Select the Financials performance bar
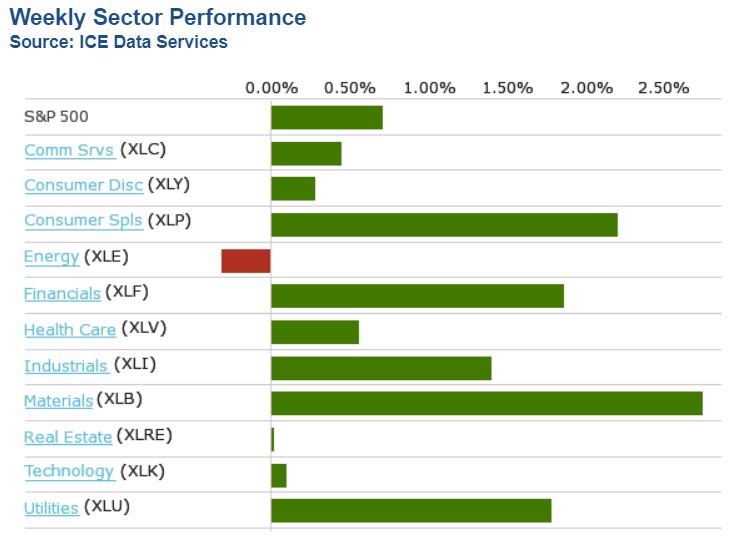 pos(417,296)
